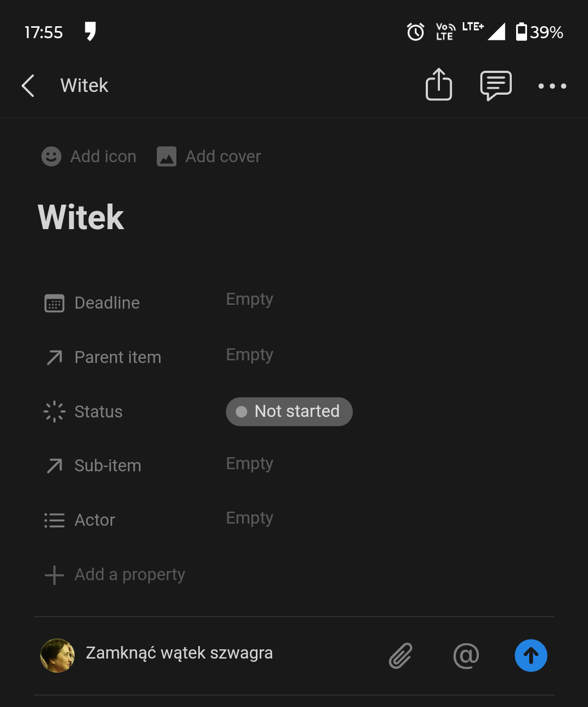The height and width of the screenshot is (707, 588).
Task: Open the comments bubble icon
Action: click(496, 85)
